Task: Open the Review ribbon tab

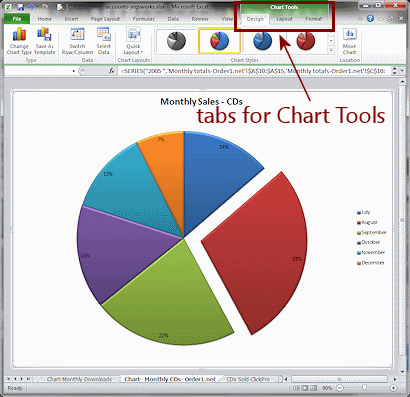Action: coord(200,19)
